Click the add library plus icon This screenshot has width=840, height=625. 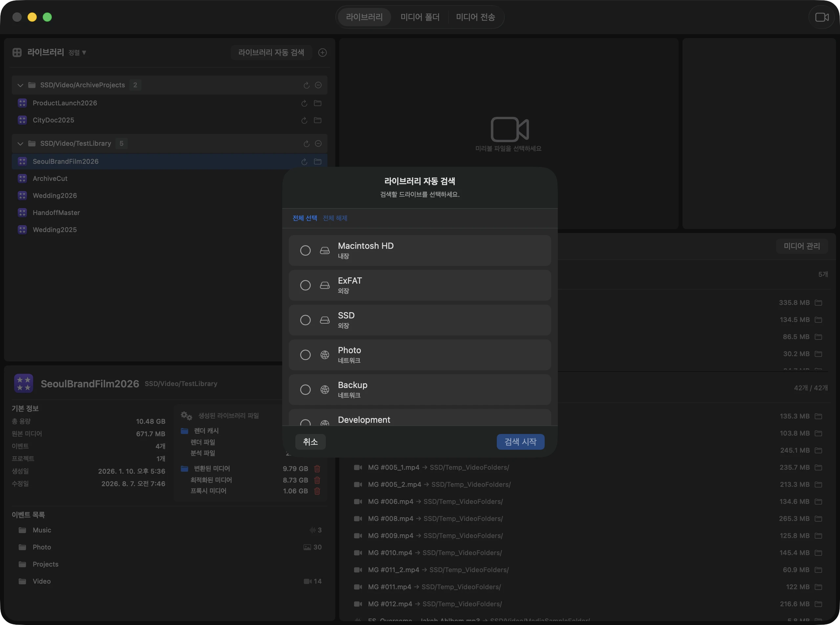[322, 53]
